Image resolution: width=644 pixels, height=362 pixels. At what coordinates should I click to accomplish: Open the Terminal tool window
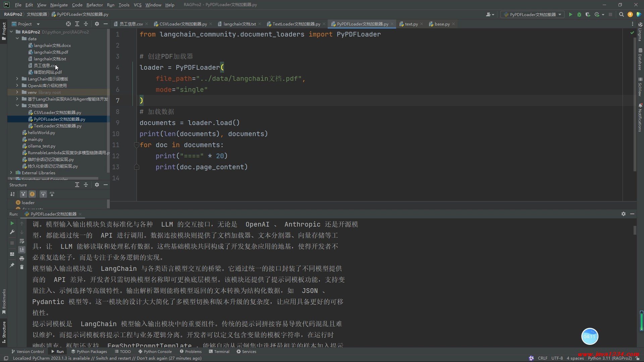pyautogui.click(x=219, y=352)
